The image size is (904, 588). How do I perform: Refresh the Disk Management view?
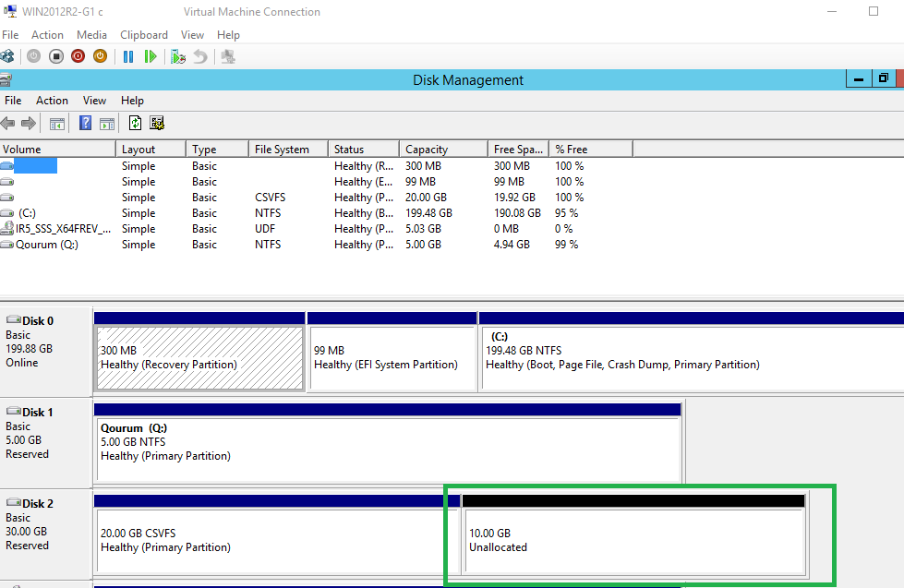(135, 123)
